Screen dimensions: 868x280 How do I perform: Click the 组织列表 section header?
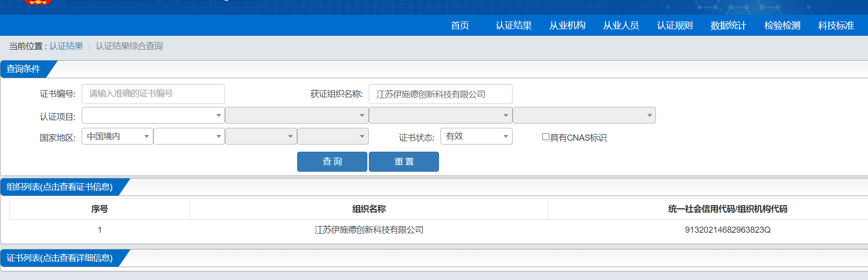pos(60,187)
